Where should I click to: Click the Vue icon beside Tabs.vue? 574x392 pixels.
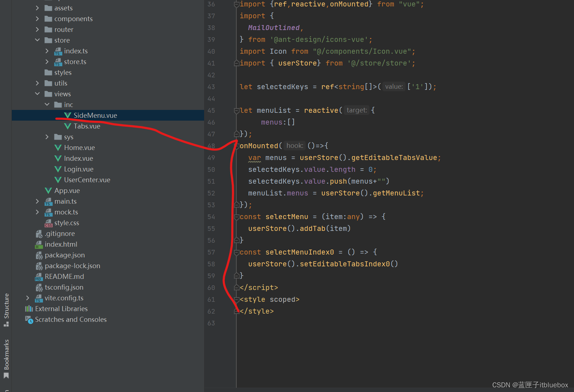pyautogui.click(x=68, y=126)
